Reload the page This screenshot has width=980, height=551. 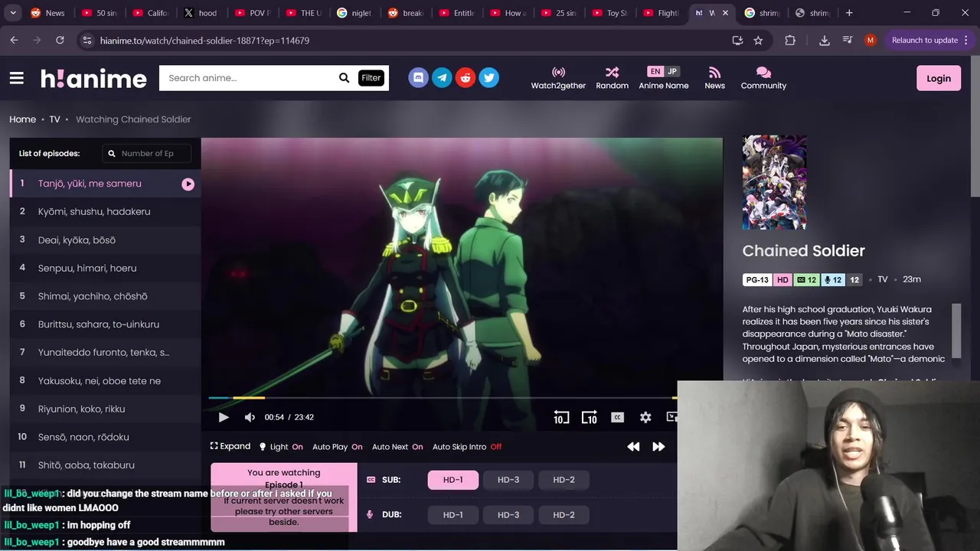60,41
